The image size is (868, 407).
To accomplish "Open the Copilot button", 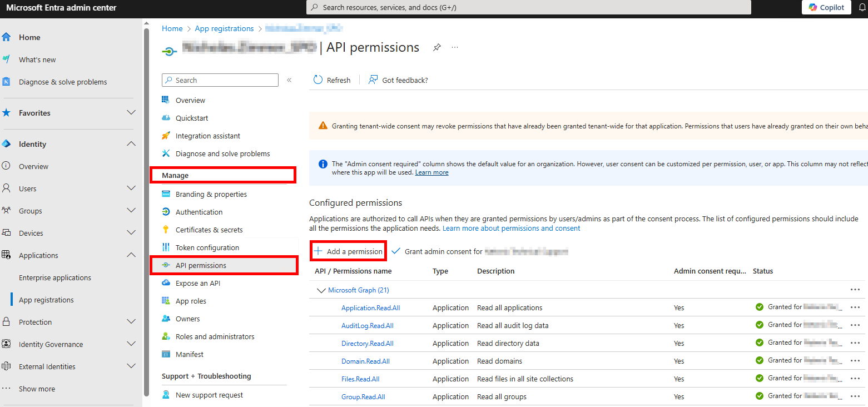I will [x=826, y=7].
